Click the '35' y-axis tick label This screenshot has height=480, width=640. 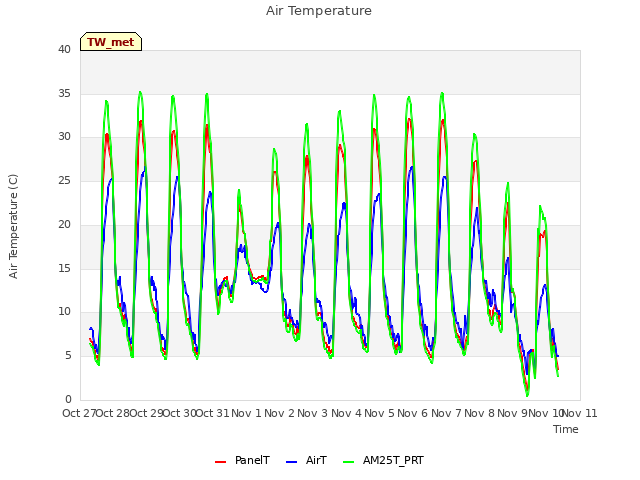tap(64, 93)
